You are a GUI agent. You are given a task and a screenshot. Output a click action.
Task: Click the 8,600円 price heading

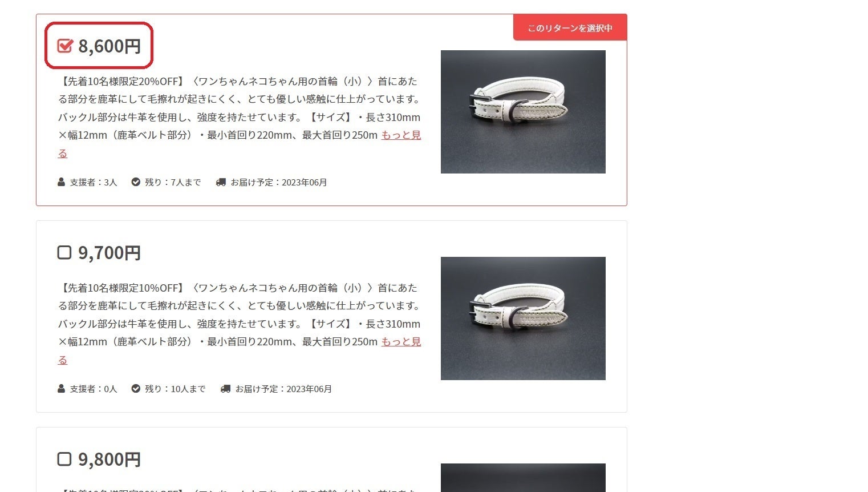click(109, 46)
